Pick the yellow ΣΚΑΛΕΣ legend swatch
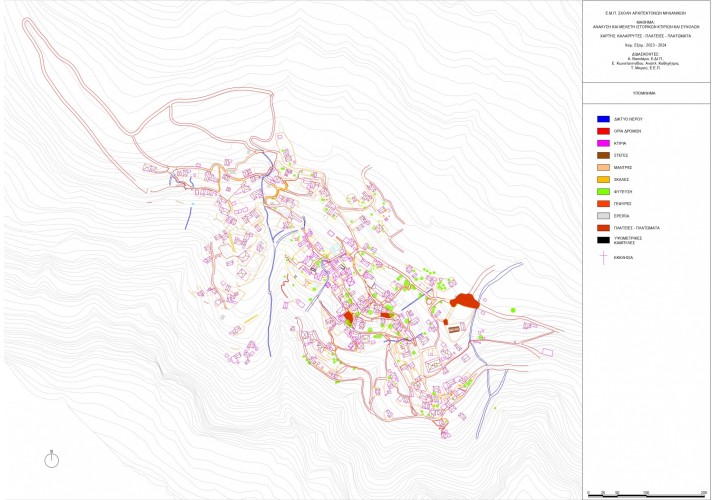Screen dimensions: 715x500 (603, 180)
